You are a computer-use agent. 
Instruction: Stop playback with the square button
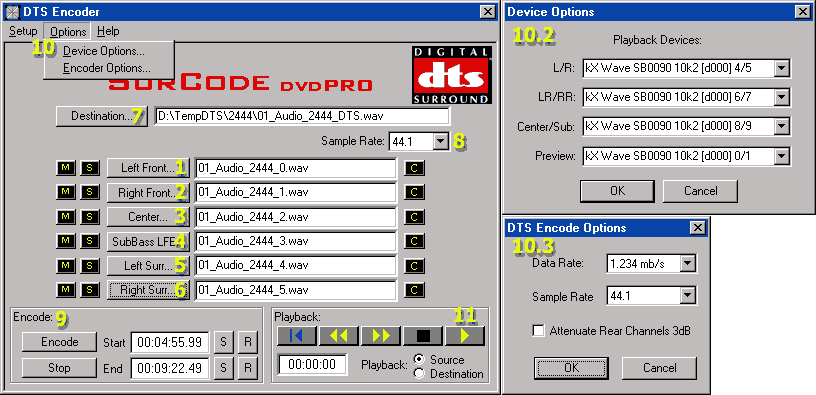click(x=423, y=336)
